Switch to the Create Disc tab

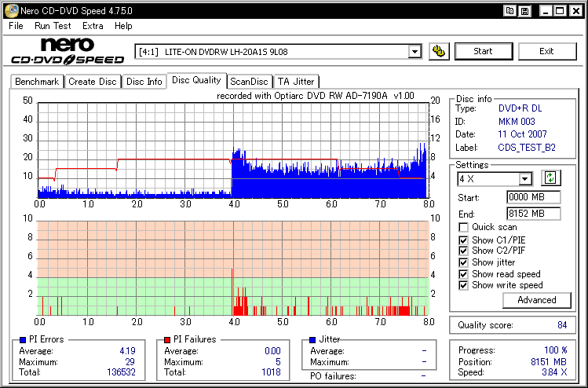(93, 82)
